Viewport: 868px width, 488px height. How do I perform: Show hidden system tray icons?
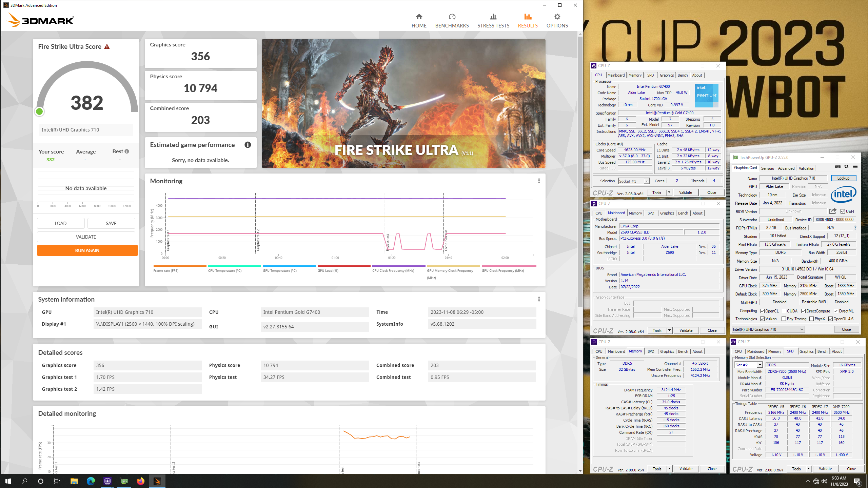tap(808, 481)
